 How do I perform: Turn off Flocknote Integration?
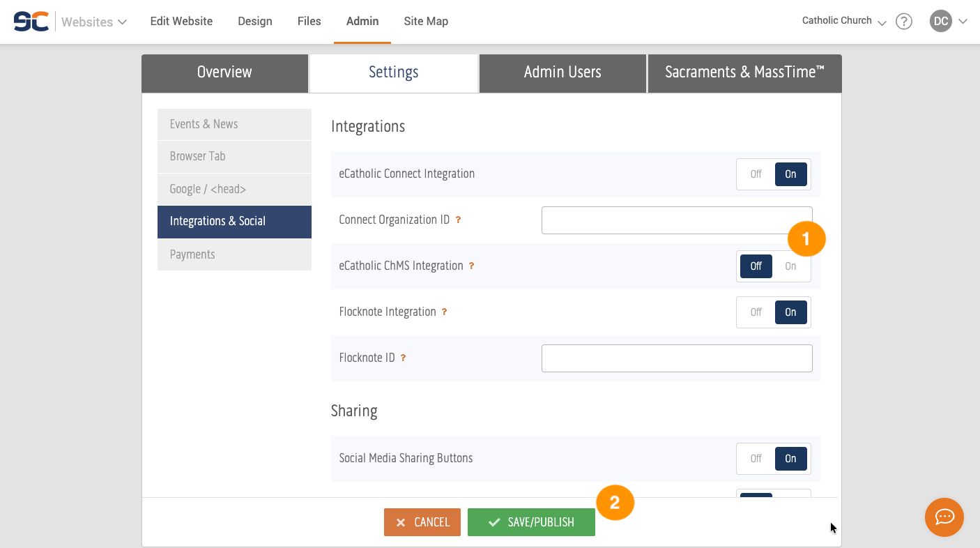coord(756,312)
